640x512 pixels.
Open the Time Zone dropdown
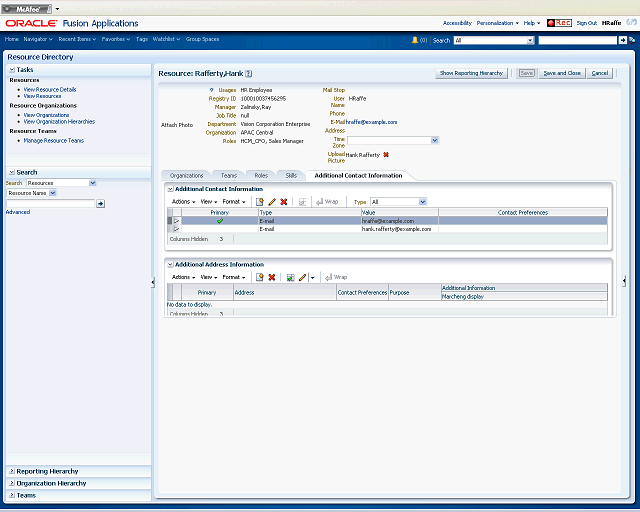coord(435,140)
